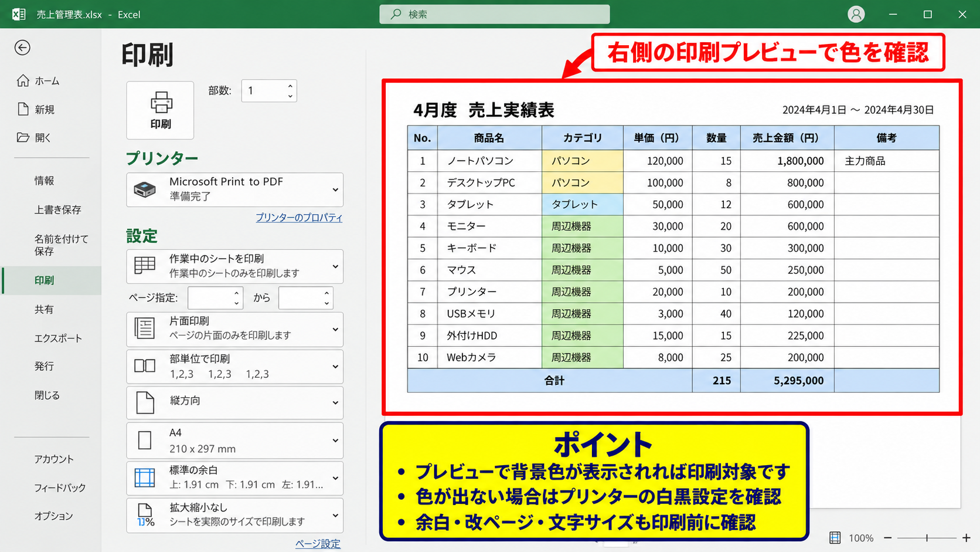The height and width of the screenshot is (552, 980).
Task: Open the printer selection dropdown
Action: point(235,189)
